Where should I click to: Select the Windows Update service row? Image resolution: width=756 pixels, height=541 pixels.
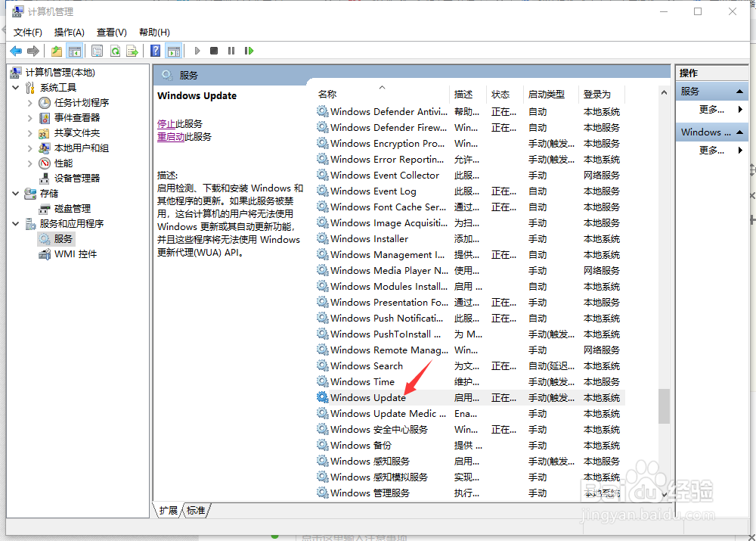click(470, 398)
